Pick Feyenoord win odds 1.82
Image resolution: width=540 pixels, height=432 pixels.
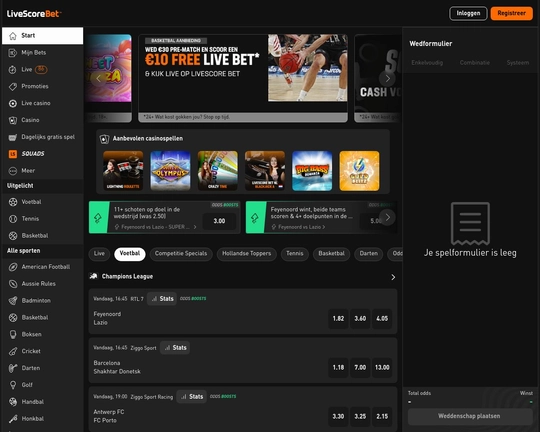point(338,319)
